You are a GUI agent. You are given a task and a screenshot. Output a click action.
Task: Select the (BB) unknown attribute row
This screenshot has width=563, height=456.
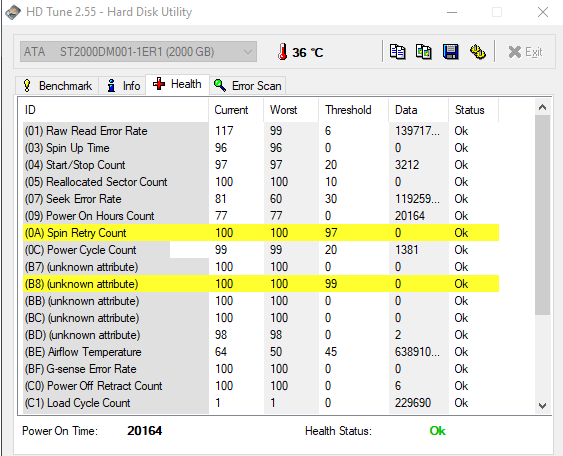261,301
